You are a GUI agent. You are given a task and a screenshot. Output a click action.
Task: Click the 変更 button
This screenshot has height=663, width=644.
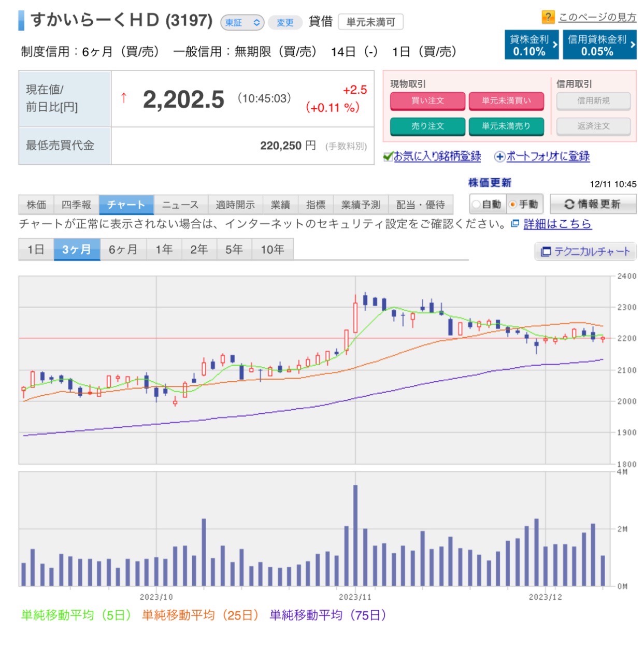point(285,23)
